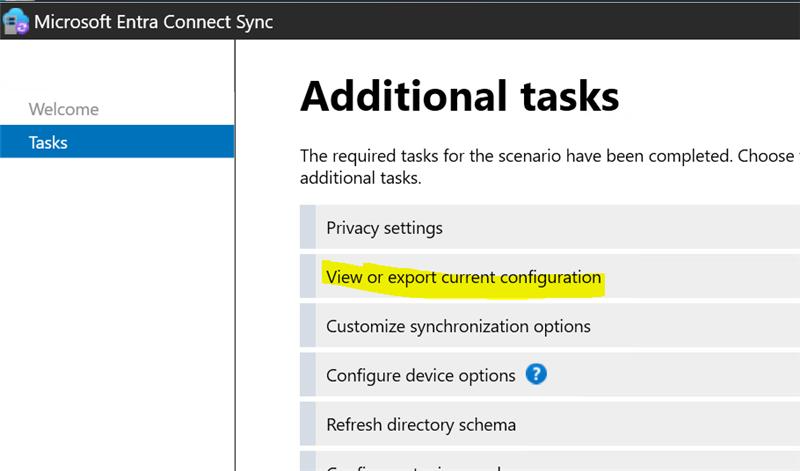This screenshot has height=471, width=800.
Task: Start the Refresh directory schema task
Action: click(x=421, y=425)
